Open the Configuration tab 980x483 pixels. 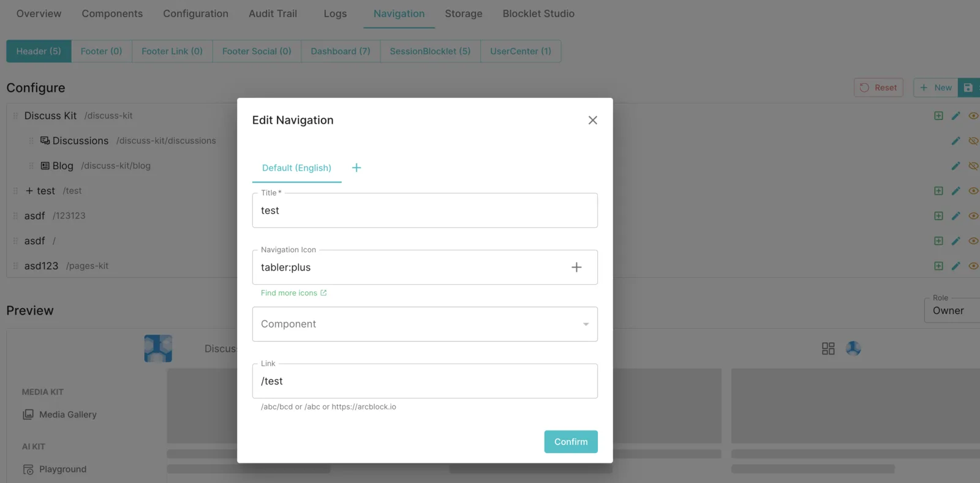pos(195,13)
